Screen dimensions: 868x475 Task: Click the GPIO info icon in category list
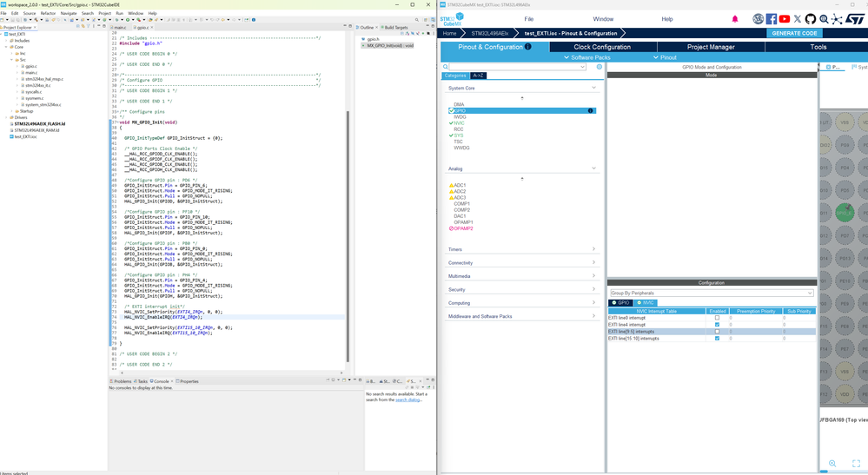[x=590, y=110]
